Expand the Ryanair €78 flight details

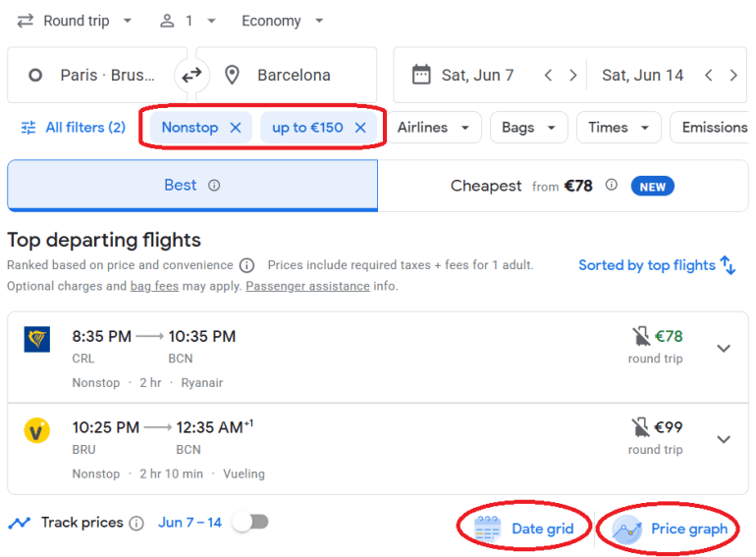click(724, 348)
